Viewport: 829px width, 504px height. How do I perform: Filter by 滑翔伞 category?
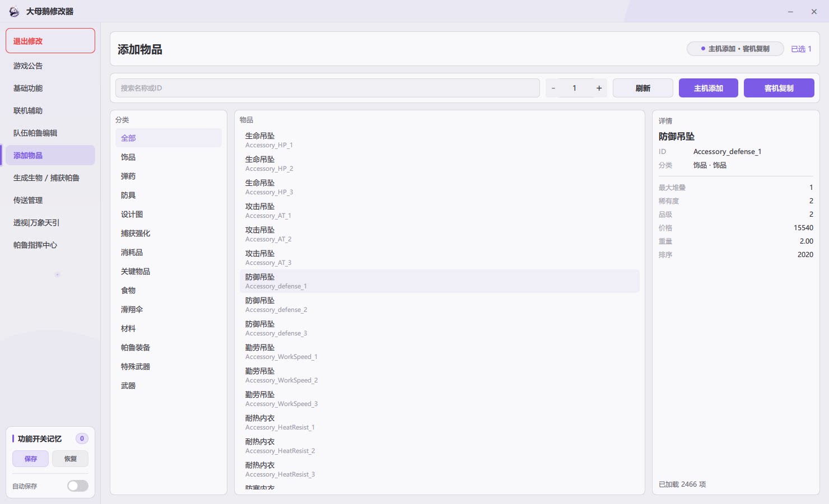pos(169,309)
